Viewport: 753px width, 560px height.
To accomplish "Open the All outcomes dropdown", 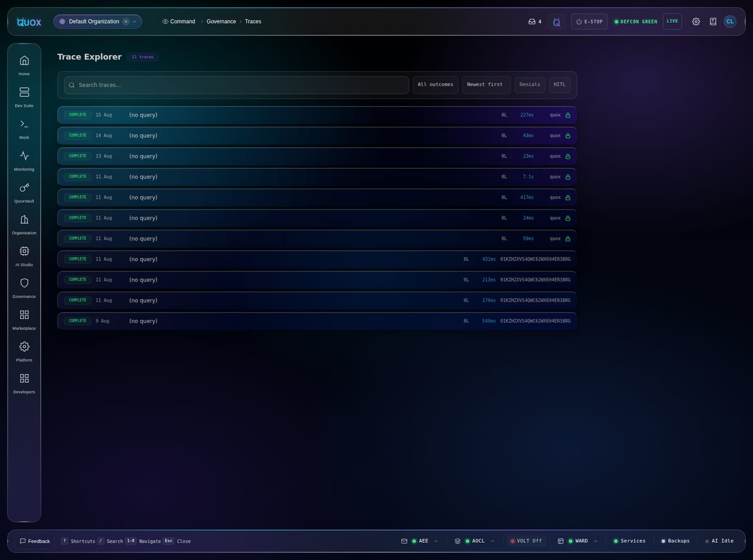I will (x=435, y=85).
